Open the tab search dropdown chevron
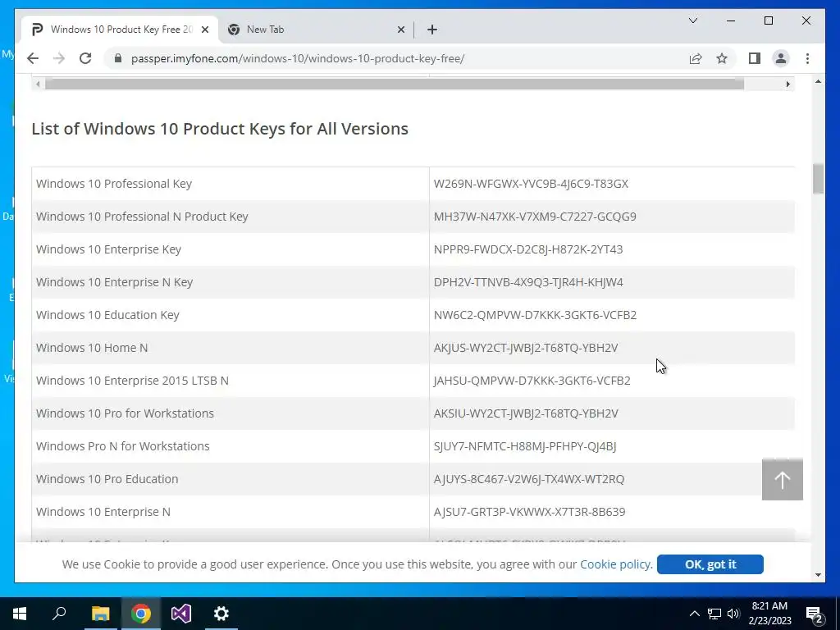This screenshot has height=630, width=840. coord(692,21)
